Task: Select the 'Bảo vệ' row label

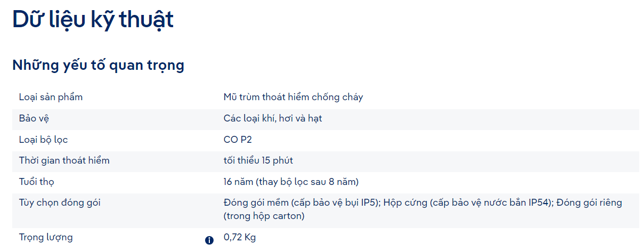Action: 34,118
